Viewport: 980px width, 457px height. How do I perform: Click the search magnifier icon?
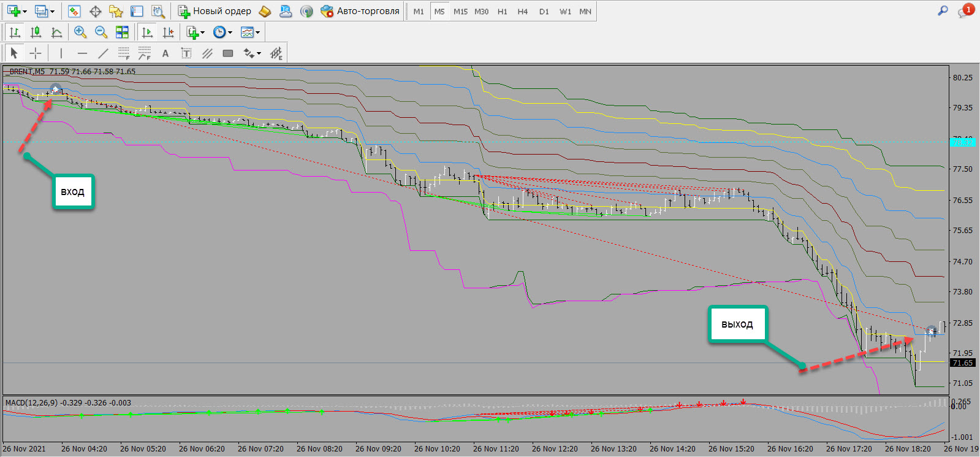point(943,10)
